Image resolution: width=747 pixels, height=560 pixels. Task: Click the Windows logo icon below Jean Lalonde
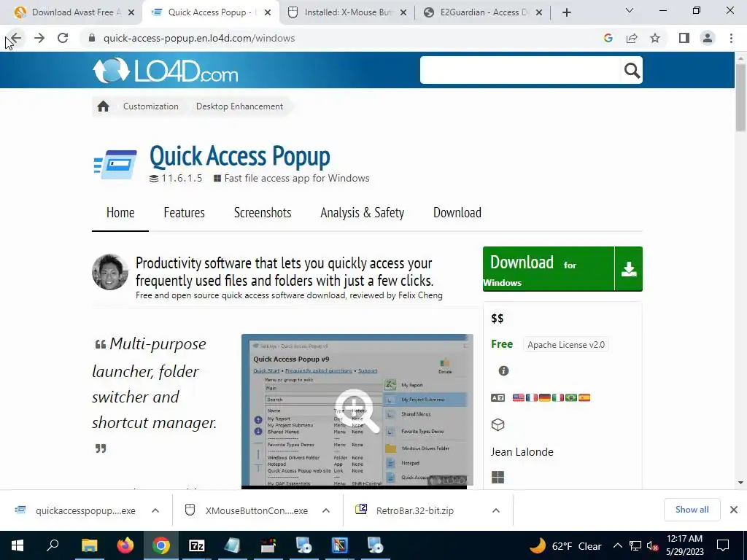(498, 477)
